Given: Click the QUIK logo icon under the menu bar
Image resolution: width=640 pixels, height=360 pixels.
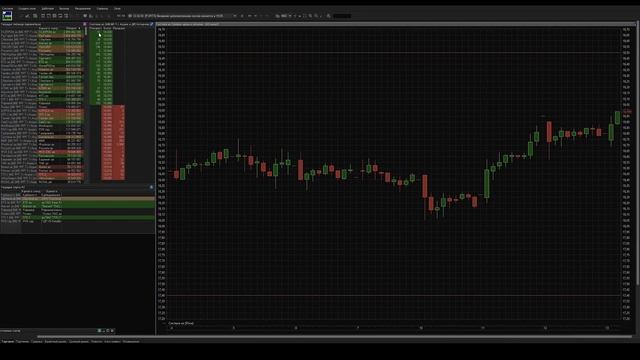Looking at the screenshot, I should pyautogui.click(x=7, y=16).
